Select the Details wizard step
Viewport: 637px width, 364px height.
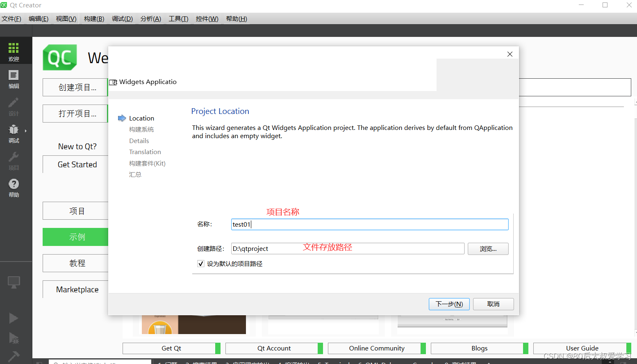tap(139, 141)
